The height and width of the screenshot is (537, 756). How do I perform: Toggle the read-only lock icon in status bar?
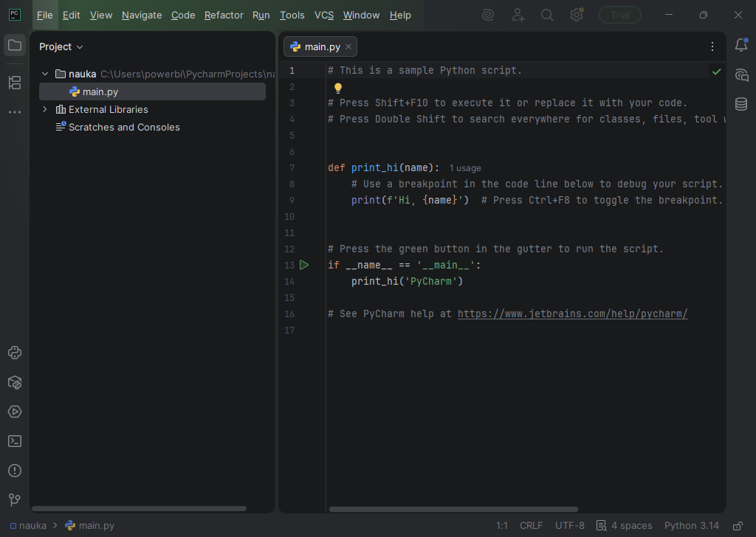[738, 525]
